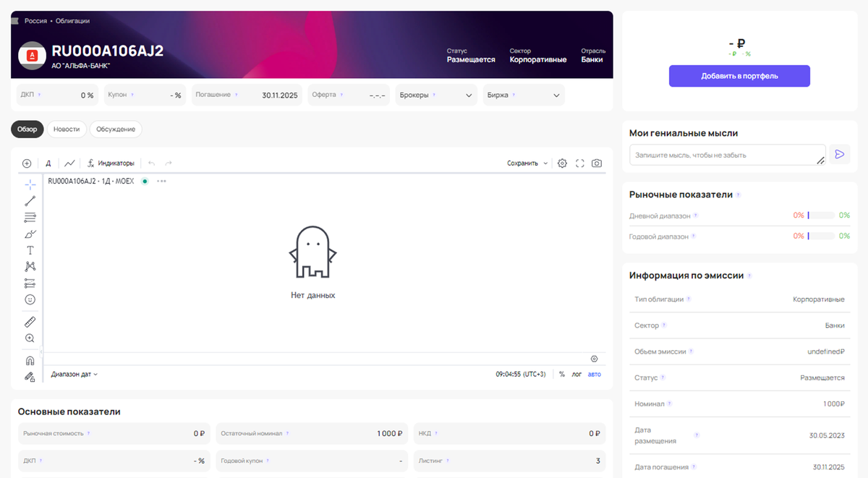The width and height of the screenshot is (868, 478).
Task: Switch to the Новости tab
Action: tap(67, 129)
